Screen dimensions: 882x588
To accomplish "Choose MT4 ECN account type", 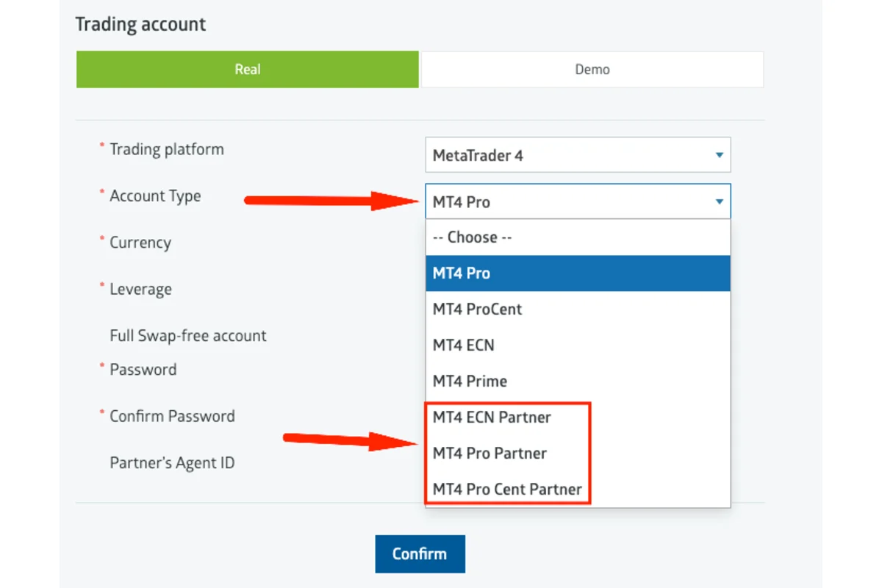I will click(578, 345).
